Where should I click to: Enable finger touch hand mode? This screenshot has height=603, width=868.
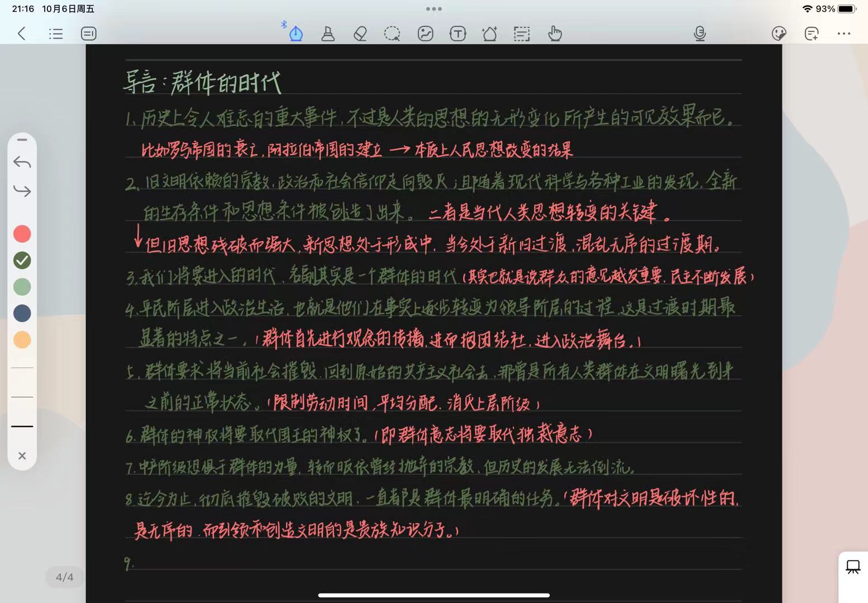pyautogui.click(x=554, y=33)
